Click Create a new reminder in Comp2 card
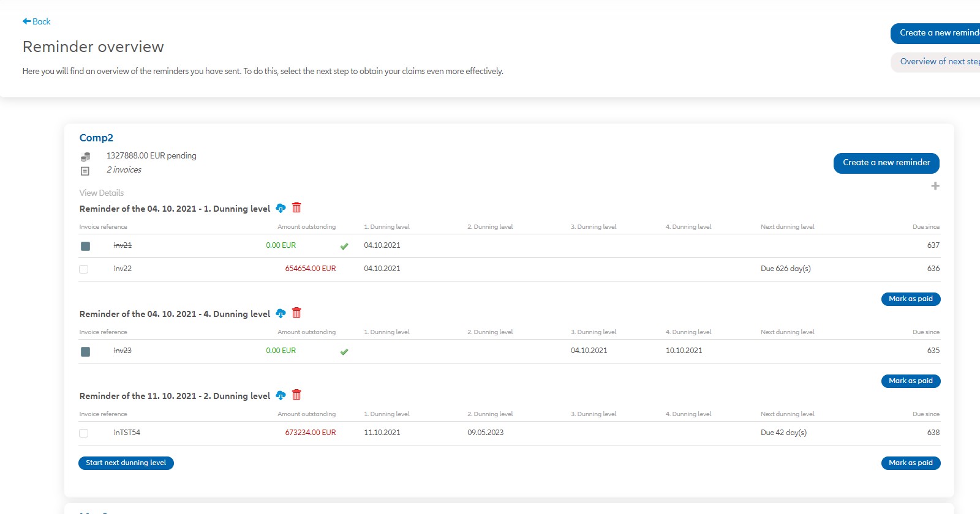The height and width of the screenshot is (514, 980). click(886, 163)
